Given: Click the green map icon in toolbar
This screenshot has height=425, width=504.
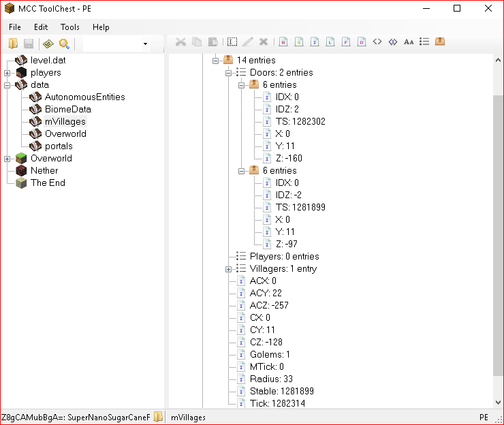Looking at the screenshot, I should click(48, 44).
